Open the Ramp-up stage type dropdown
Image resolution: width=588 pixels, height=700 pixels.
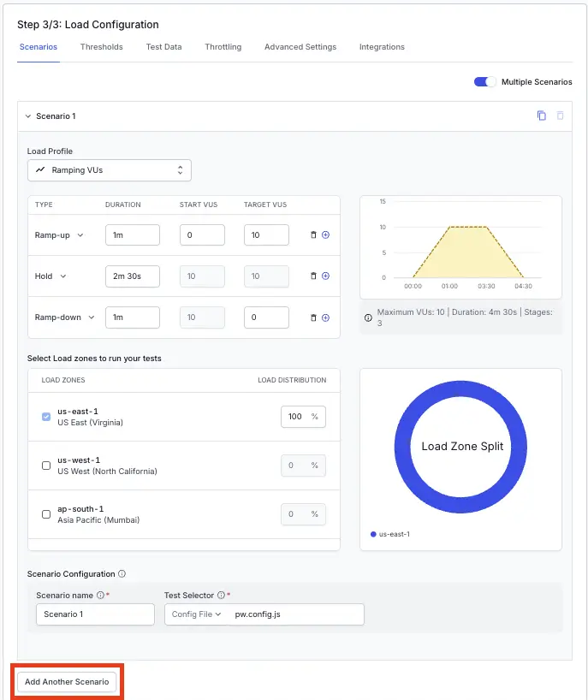coord(59,234)
